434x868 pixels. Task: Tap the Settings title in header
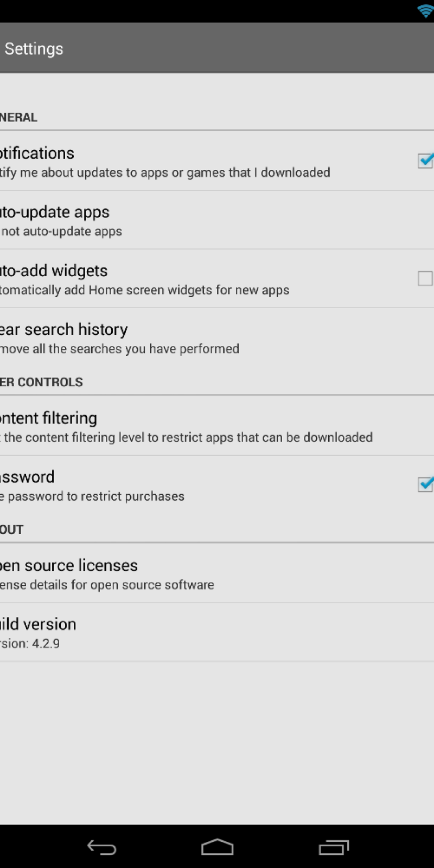coord(34,49)
